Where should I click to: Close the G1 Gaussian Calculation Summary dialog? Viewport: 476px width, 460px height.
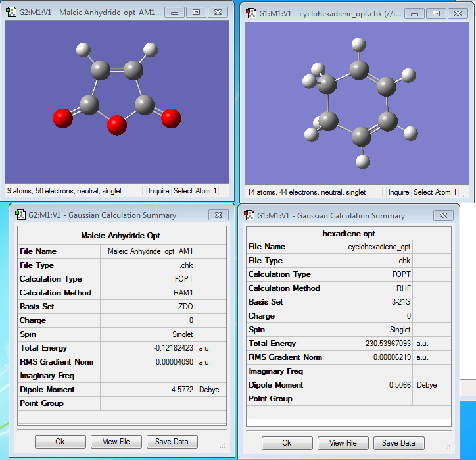443,215
